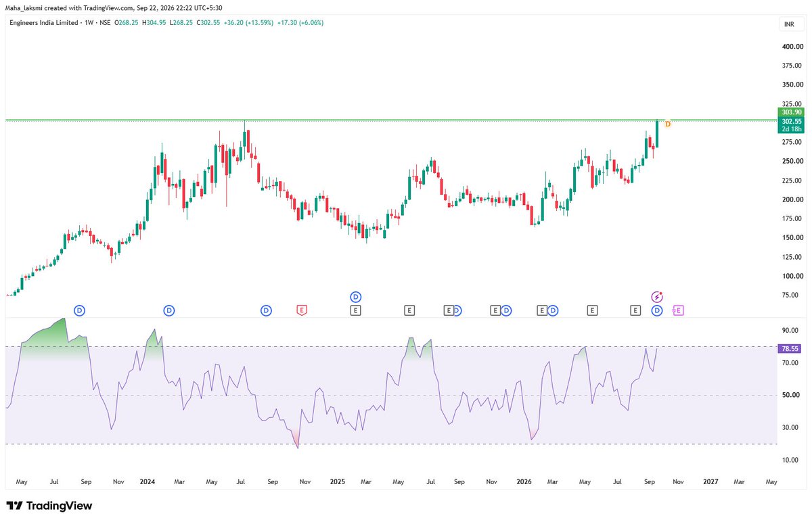812x522 pixels.
Task: Open the purple lightning bolt event marker
Action: 657,297
